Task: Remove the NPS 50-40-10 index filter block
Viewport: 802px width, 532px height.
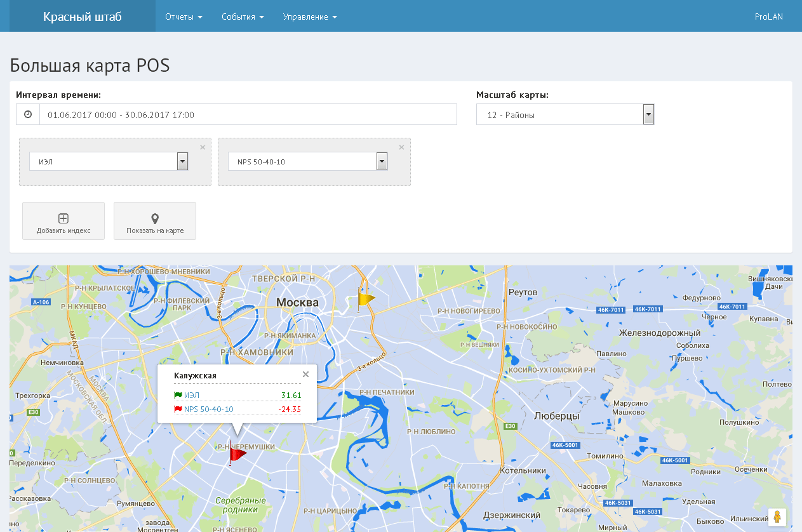Action: pyautogui.click(x=401, y=147)
